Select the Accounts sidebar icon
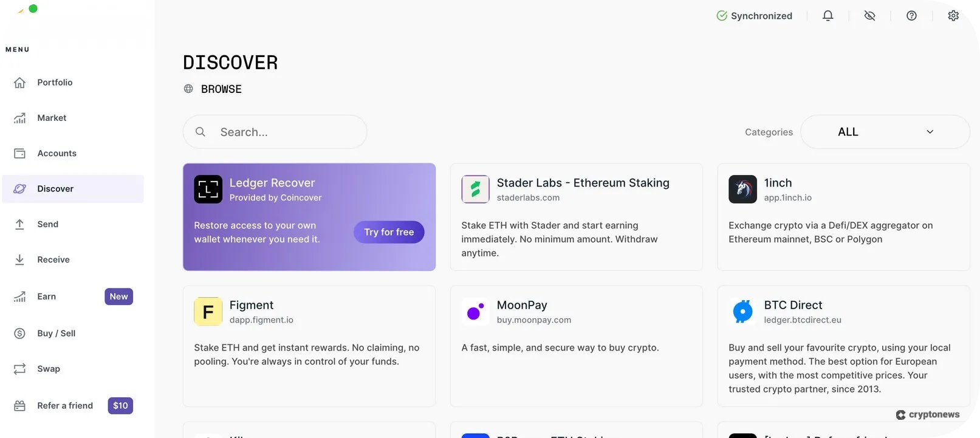 19,153
